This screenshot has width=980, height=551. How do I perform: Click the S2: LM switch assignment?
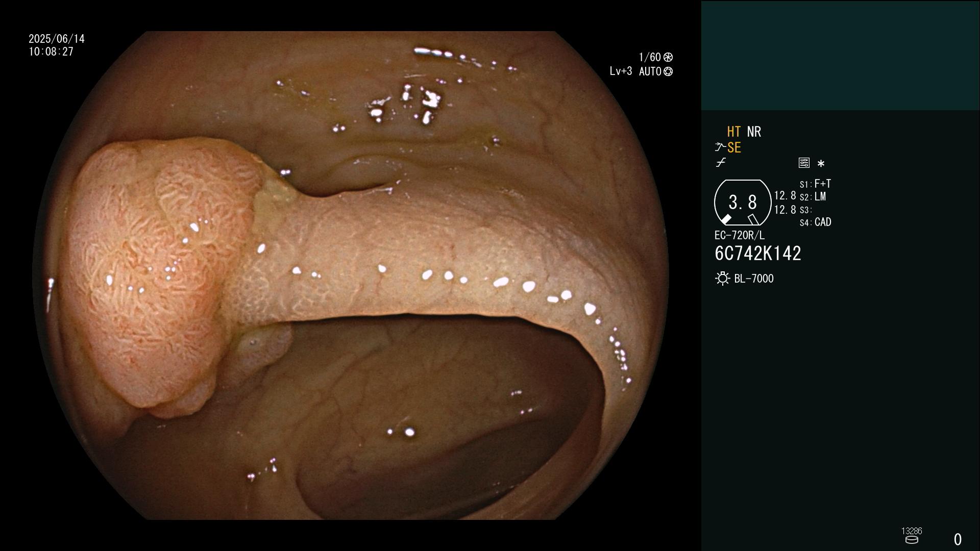click(x=813, y=196)
